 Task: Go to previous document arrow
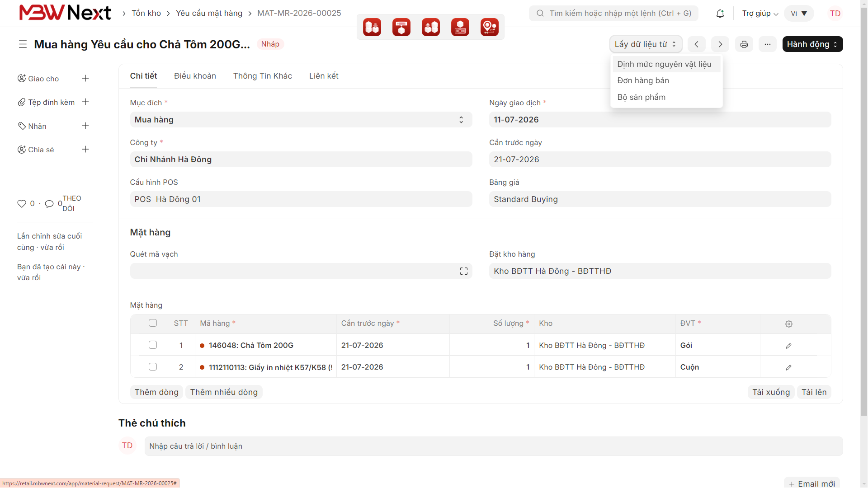(697, 44)
